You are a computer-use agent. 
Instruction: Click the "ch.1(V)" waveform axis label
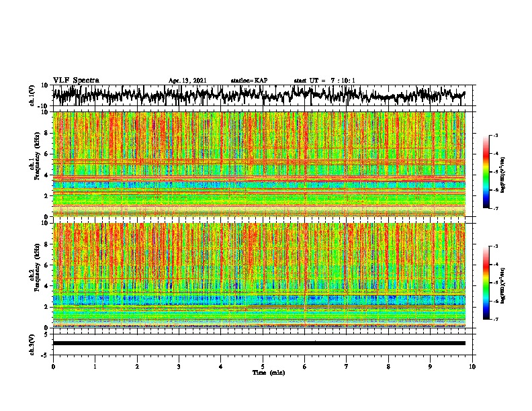pos(32,95)
